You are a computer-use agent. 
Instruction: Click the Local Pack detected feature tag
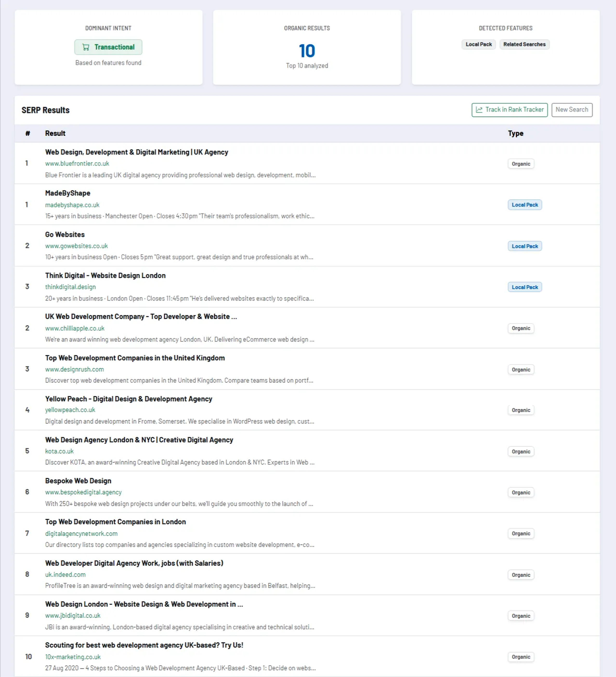point(478,44)
